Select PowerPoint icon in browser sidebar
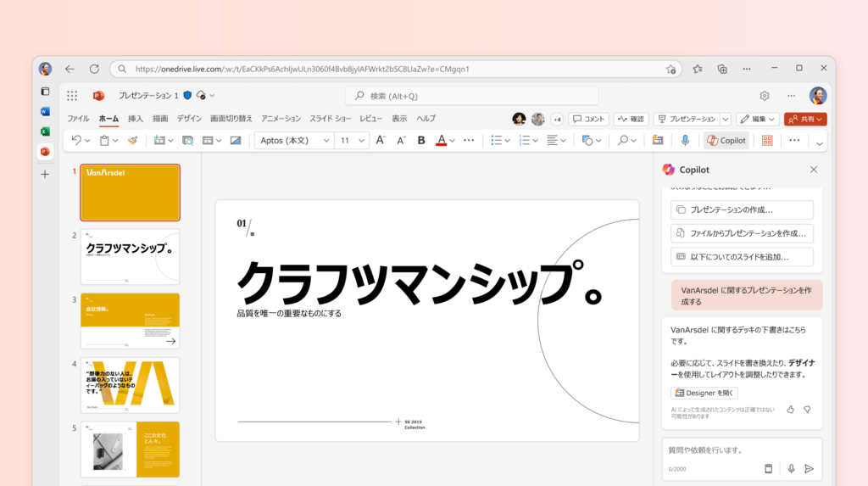This screenshot has height=486, width=868. click(x=46, y=151)
